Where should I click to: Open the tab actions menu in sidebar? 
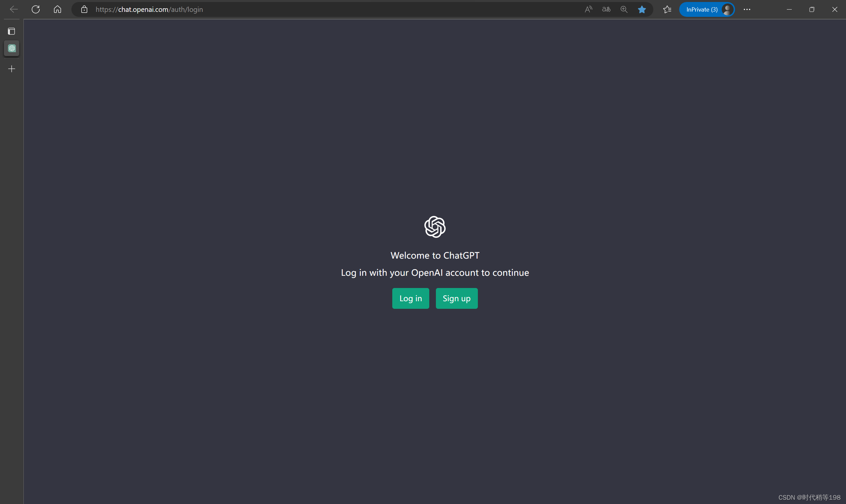[12, 31]
